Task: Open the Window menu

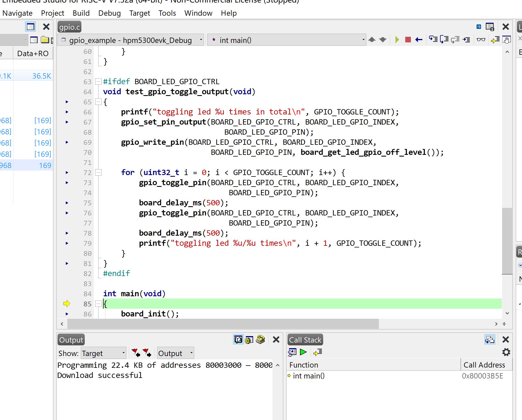Action: [x=198, y=13]
